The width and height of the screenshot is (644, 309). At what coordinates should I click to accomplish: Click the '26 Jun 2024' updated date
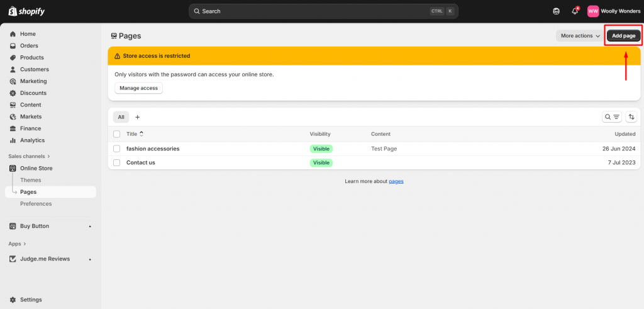618,149
